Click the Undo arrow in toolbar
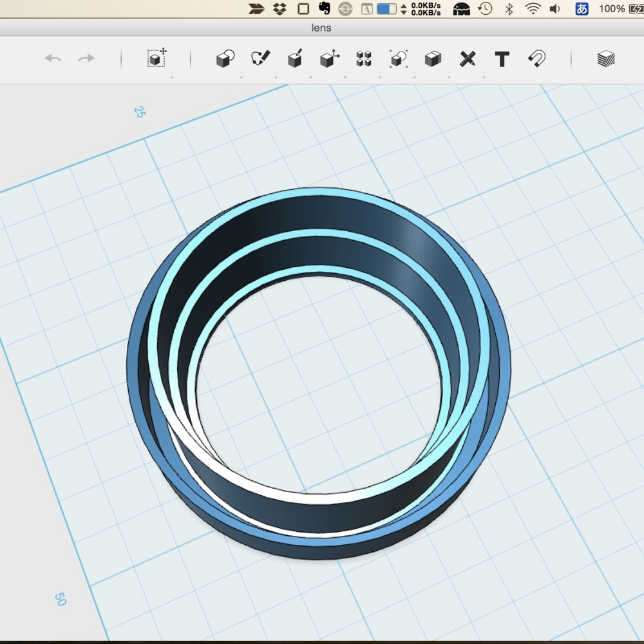644x644 pixels. pos(53,59)
